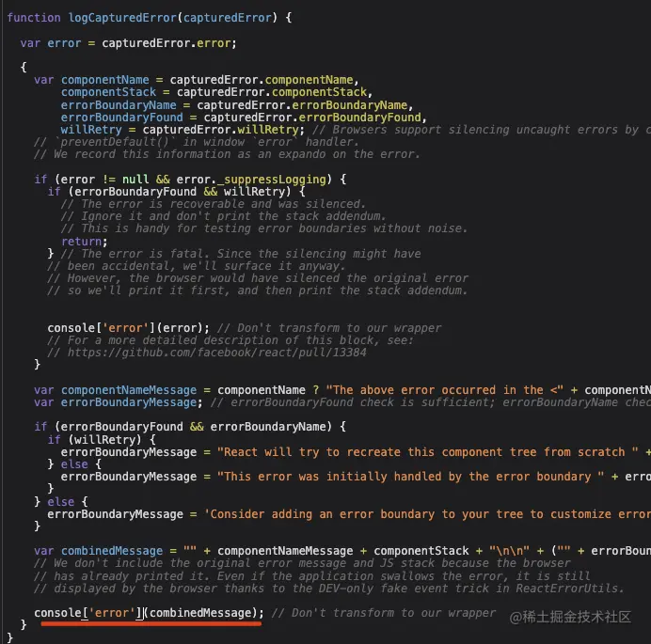Click the error._suppressLogging condition

click(251, 180)
